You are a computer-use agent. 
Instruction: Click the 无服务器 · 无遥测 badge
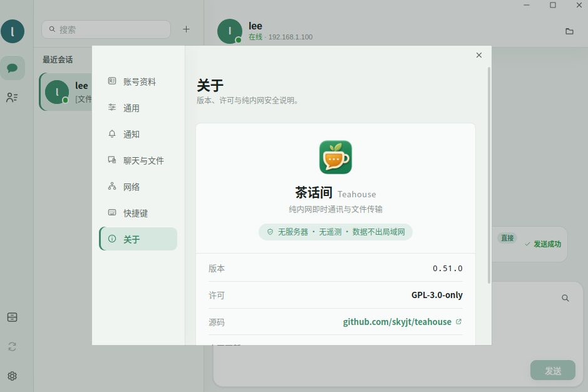(x=336, y=232)
